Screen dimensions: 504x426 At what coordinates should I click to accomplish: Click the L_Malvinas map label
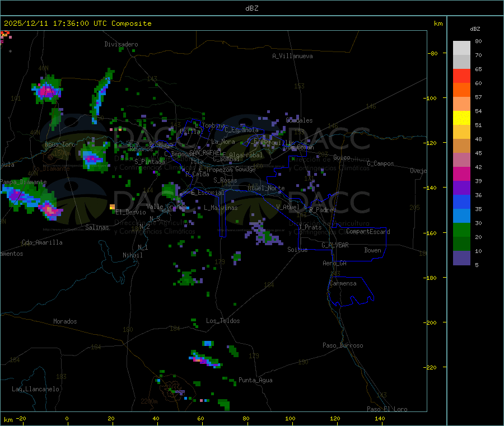point(221,208)
